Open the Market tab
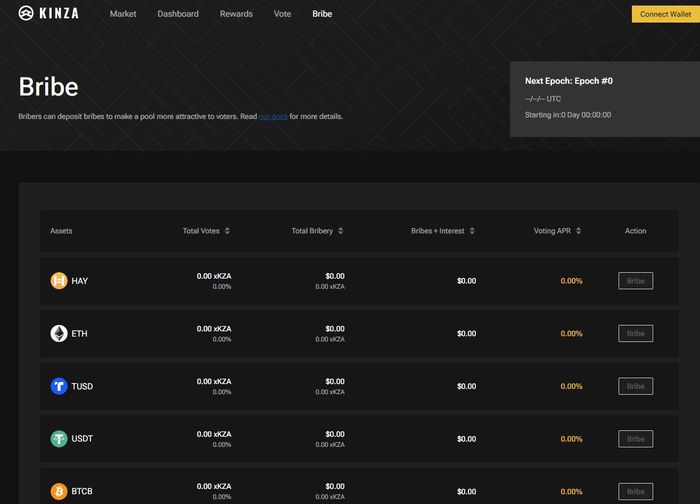The width and height of the screenshot is (700, 504). (123, 14)
